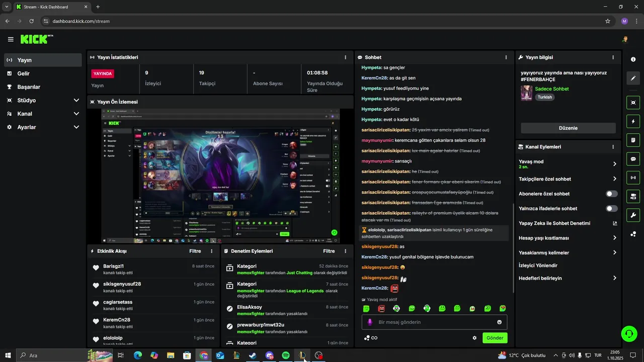The image size is (644, 362).
Task: Click the broadcast signal icon on right sidebar
Action: [633, 177]
